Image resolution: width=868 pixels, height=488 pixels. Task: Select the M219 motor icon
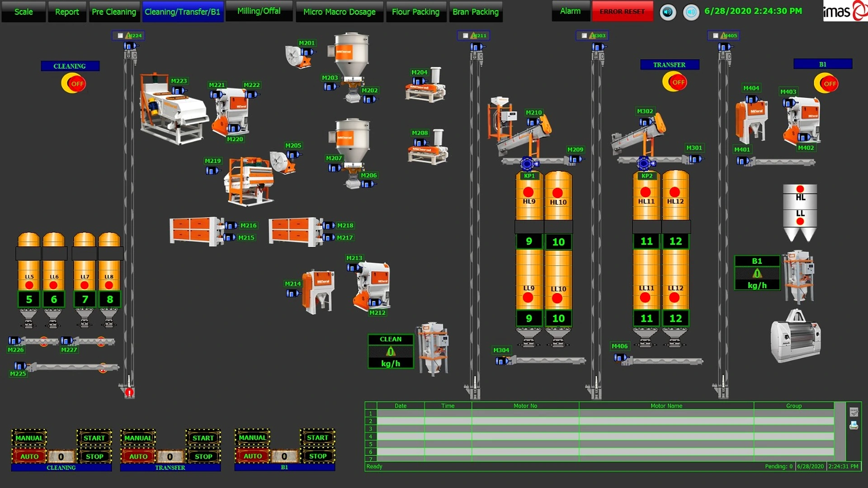point(212,170)
